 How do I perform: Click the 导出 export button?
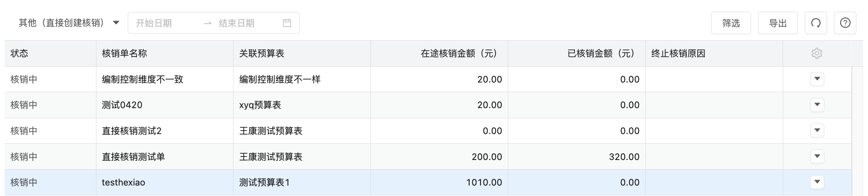(x=778, y=23)
